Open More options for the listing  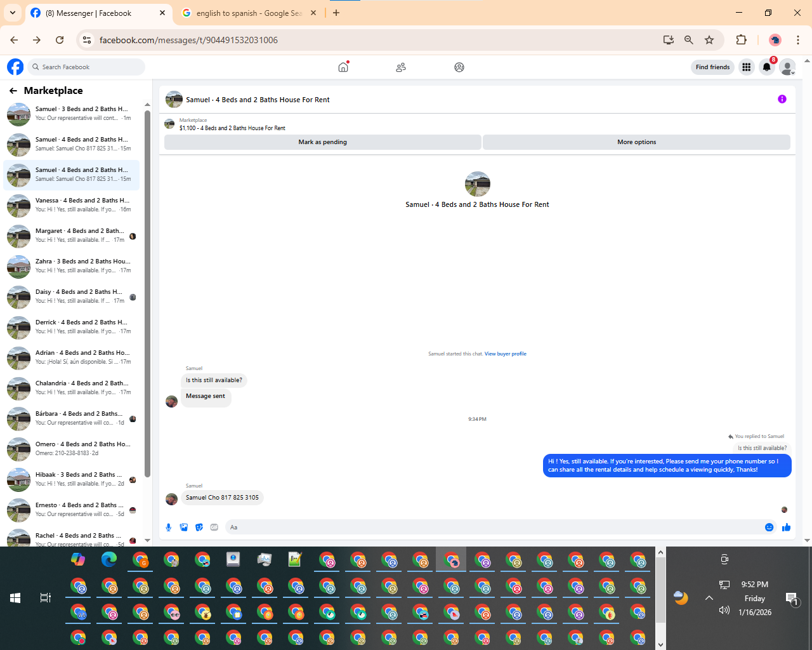tap(636, 142)
